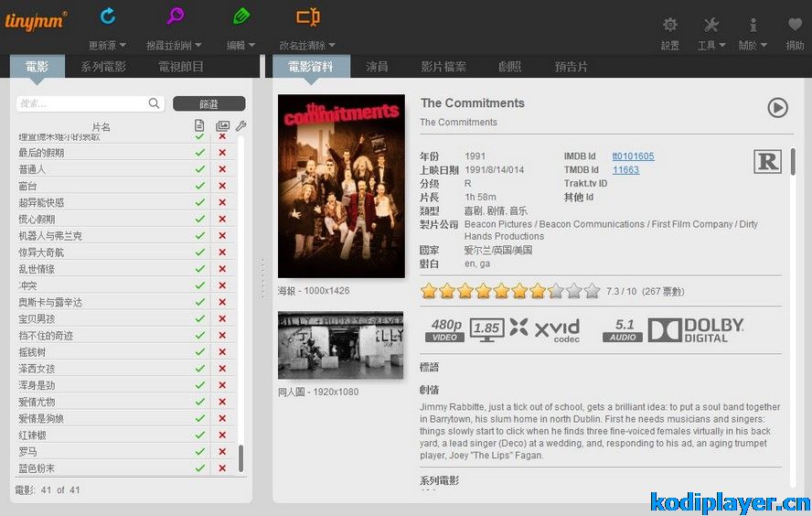
Task: Click the 1.85 aspect ratio monitor icon
Action: click(x=486, y=330)
